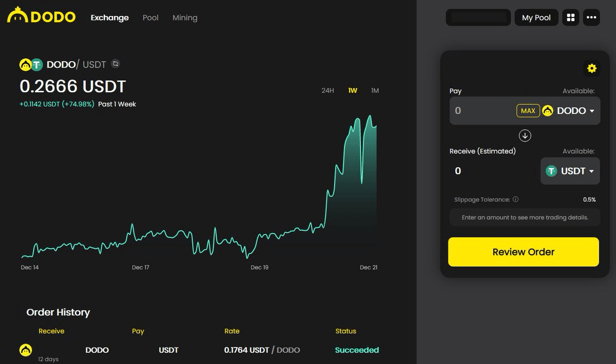
Task: Click the Dec 21 chart date label
Action: click(x=369, y=268)
